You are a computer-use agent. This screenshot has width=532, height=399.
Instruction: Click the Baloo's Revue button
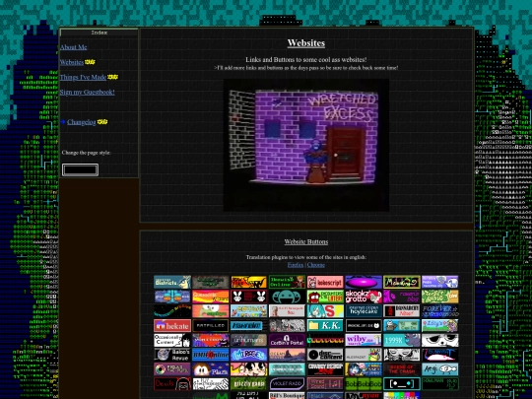click(172, 355)
